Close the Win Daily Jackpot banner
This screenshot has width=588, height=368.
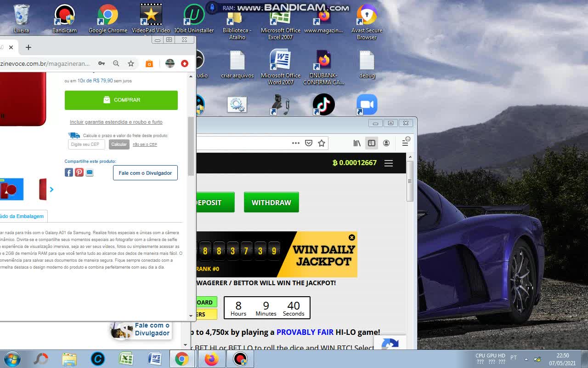352,237
